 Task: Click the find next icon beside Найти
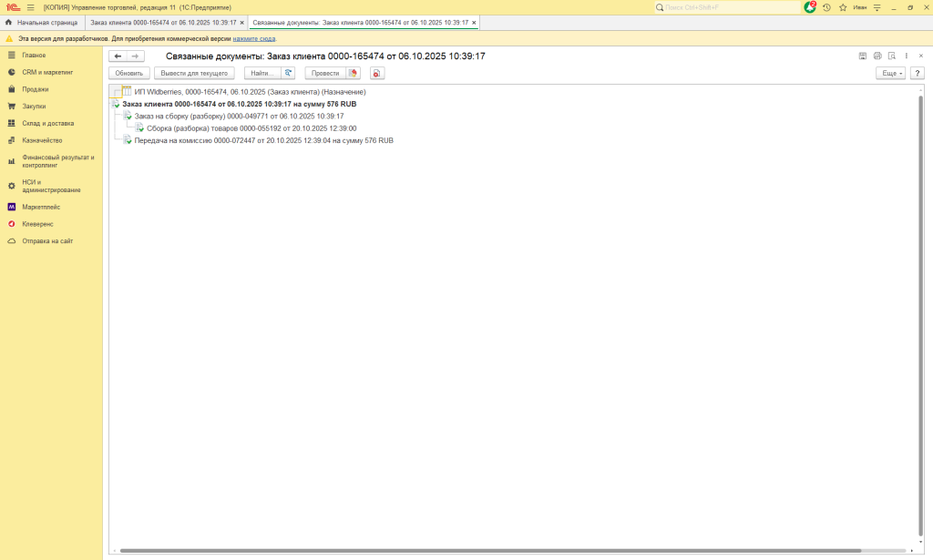click(x=289, y=73)
